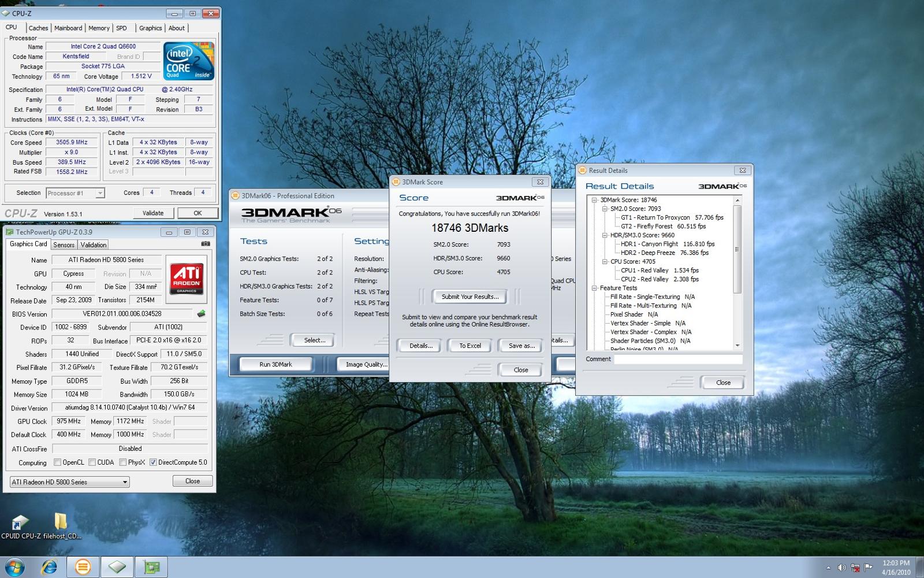Click the ATI Radeon logo in GPU-Z

point(187,279)
